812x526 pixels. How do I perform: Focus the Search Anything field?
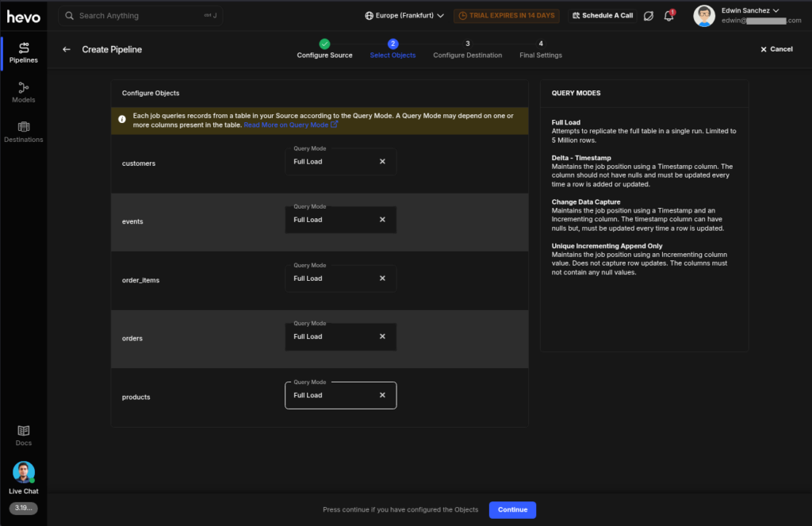(x=141, y=16)
